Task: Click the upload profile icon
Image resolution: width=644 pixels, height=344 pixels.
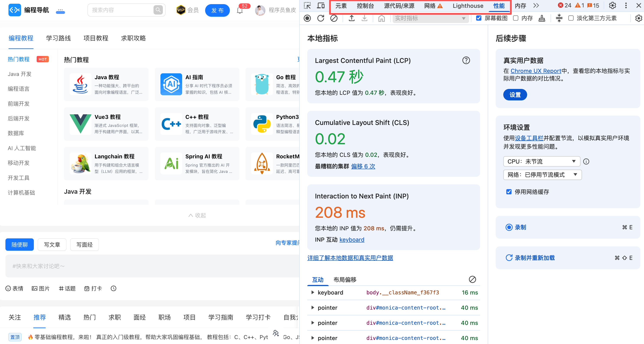Action: coord(351,18)
